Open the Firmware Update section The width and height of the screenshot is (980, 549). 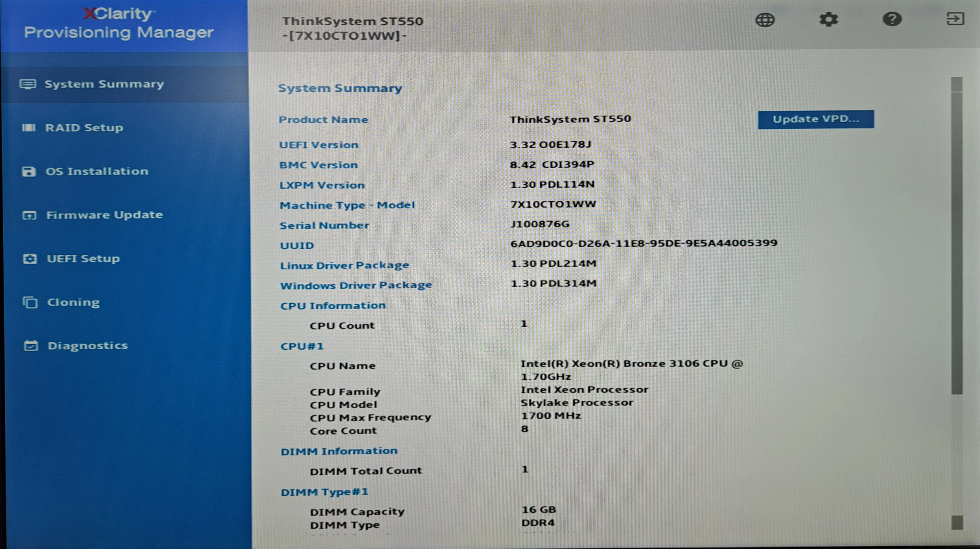click(105, 216)
